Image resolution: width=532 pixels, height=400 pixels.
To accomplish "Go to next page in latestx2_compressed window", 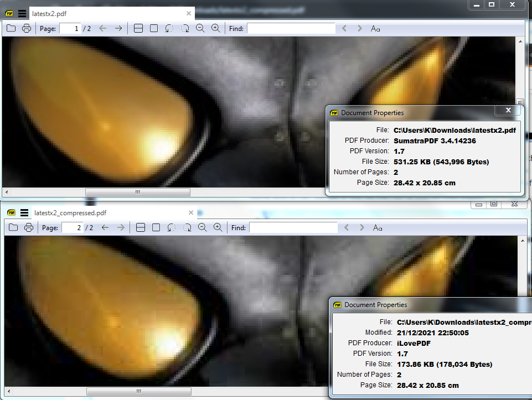I will coord(121,227).
